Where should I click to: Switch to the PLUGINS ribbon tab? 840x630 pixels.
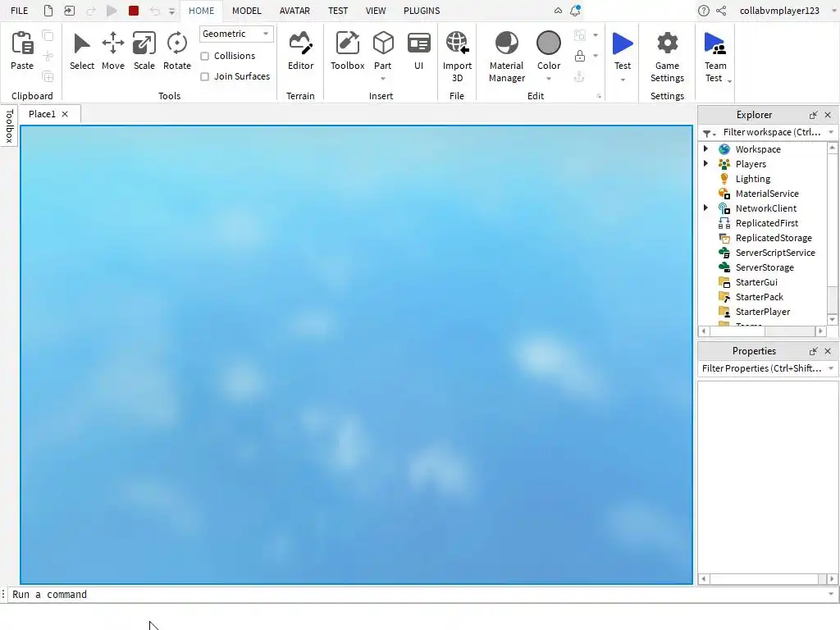click(422, 11)
